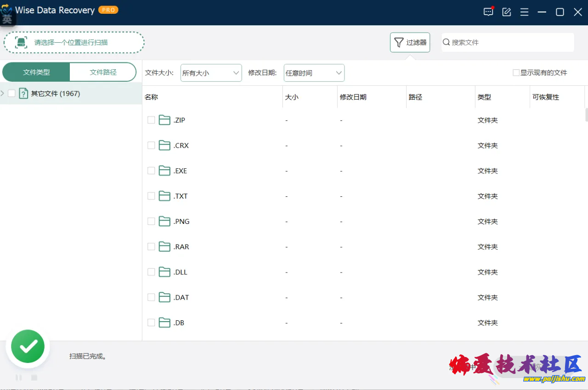Expand the 其它文件 tree node arrow
This screenshot has height=390, width=588.
point(3,94)
